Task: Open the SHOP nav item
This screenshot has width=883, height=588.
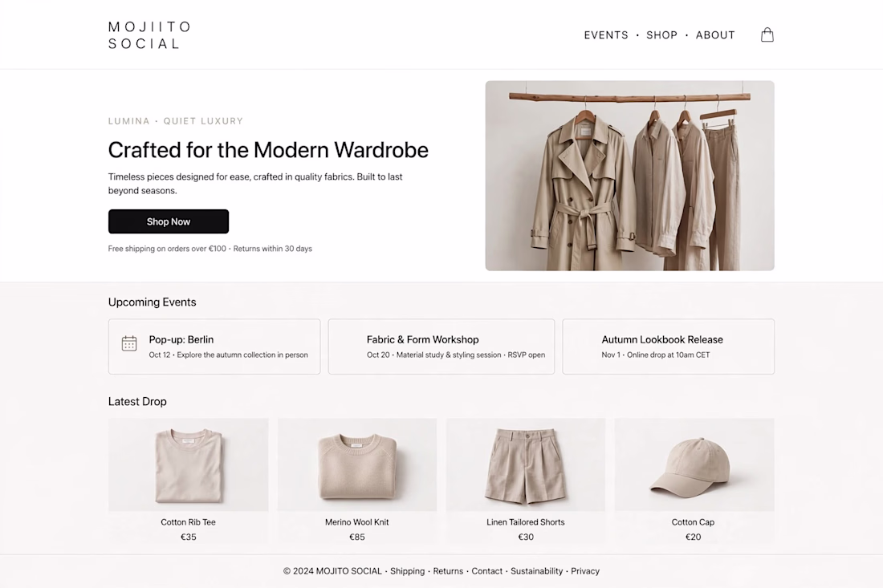Action: (x=661, y=34)
